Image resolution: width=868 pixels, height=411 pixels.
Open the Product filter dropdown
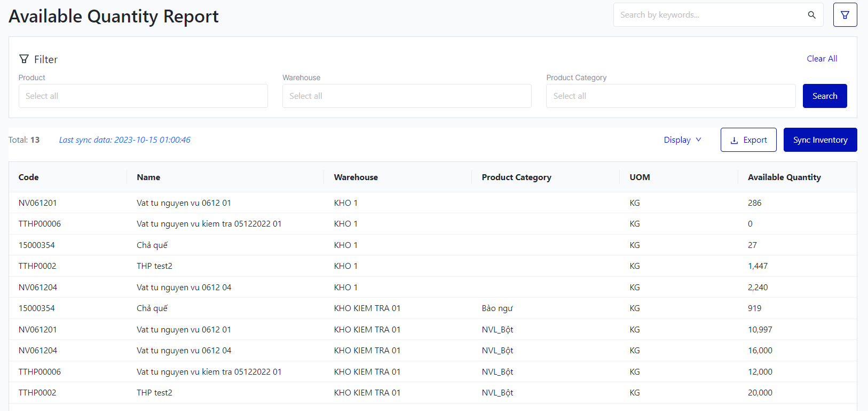(143, 96)
